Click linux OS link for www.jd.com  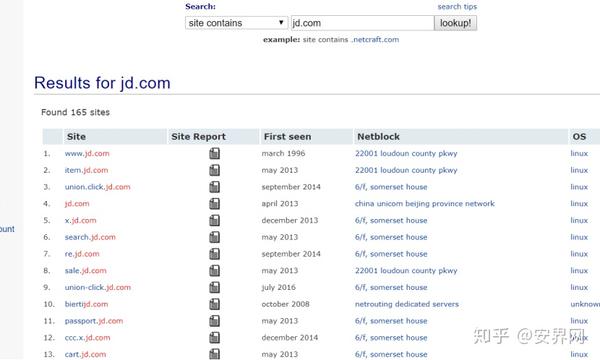click(x=579, y=153)
